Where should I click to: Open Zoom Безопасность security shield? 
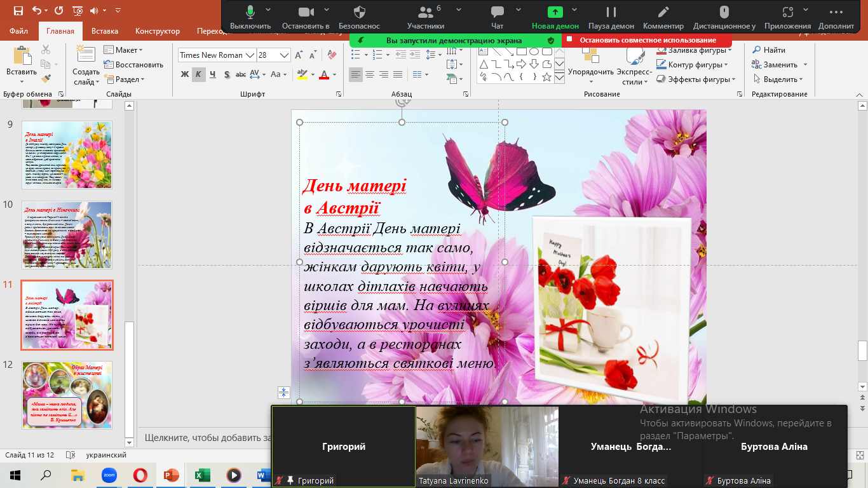[360, 17]
